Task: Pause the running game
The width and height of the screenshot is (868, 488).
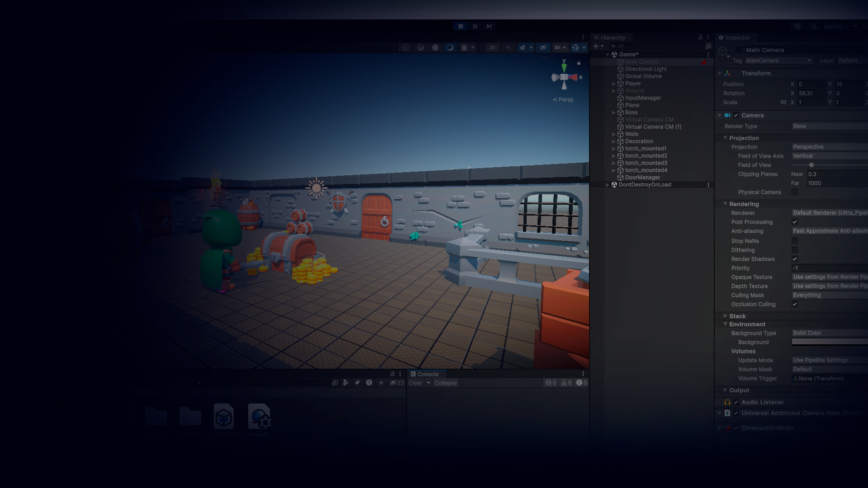Action: tap(475, 26)
